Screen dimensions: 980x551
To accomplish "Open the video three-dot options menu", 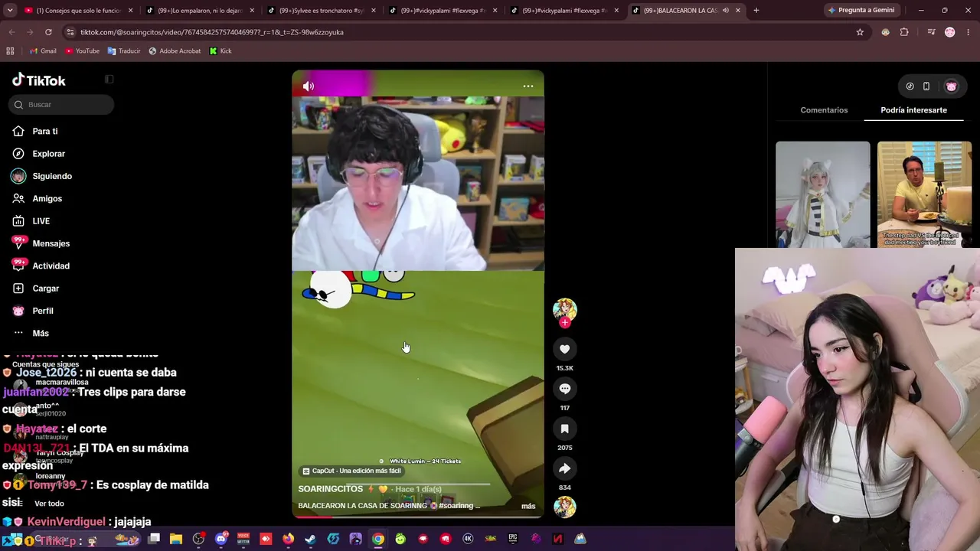I will tap(528, 86).
